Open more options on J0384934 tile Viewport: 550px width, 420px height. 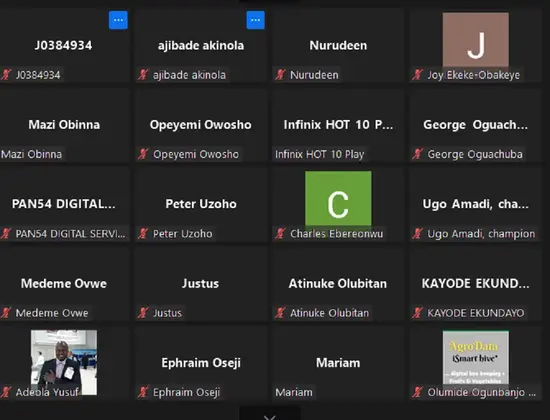(x=118, y=20)
